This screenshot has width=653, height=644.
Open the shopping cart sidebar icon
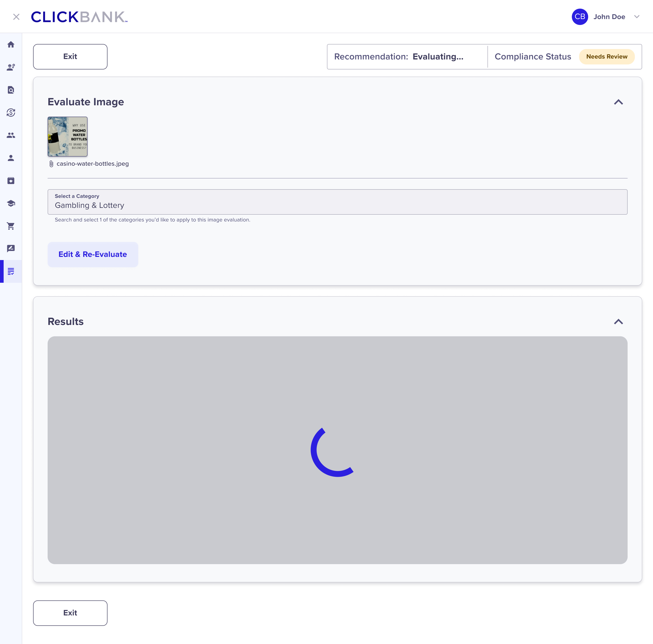pyautogui.click(x=11, y=226)
